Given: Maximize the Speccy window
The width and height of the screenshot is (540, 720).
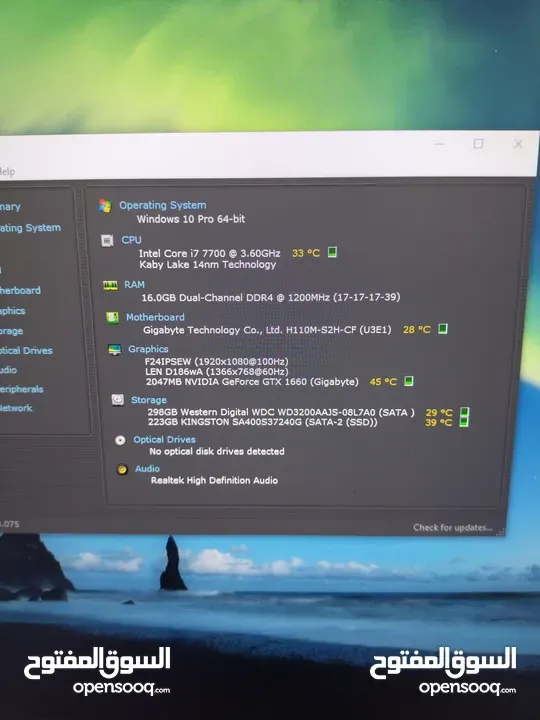Looking at the screenshot, I should [x=478, y=144].
